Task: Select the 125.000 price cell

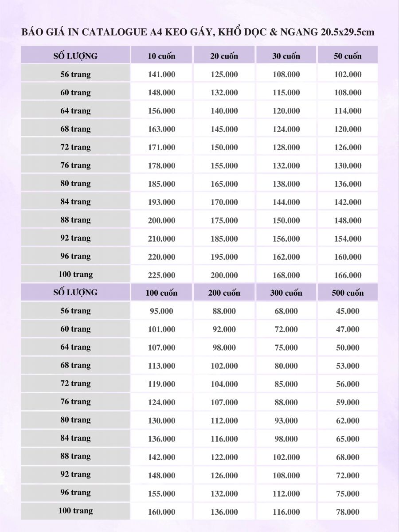Action: (x=224, y=74)
